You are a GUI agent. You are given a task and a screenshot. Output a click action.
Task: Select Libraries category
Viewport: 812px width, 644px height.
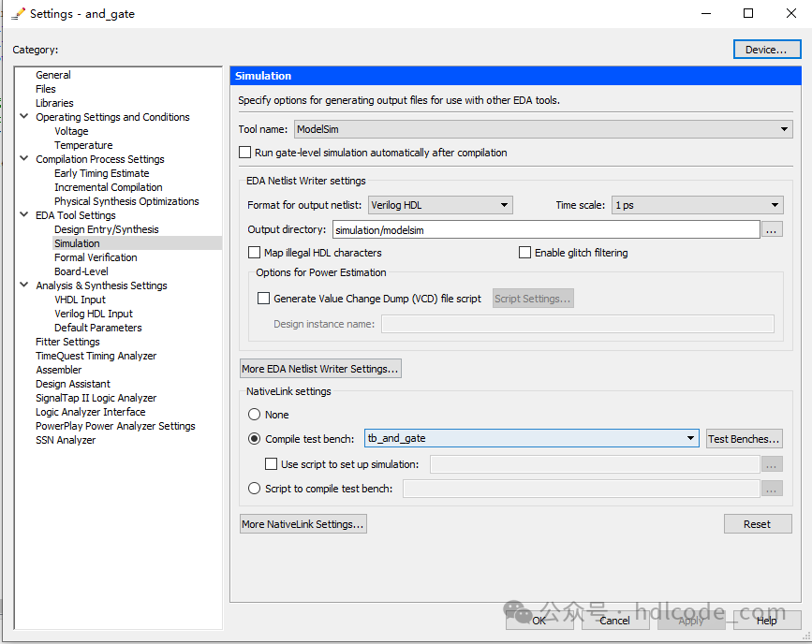point(54,103)
